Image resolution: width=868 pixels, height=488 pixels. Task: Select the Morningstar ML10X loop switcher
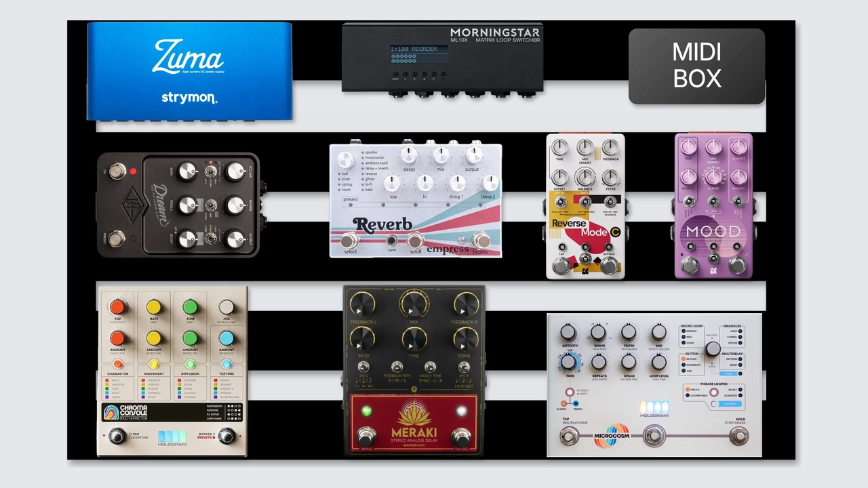coord(442,60)
